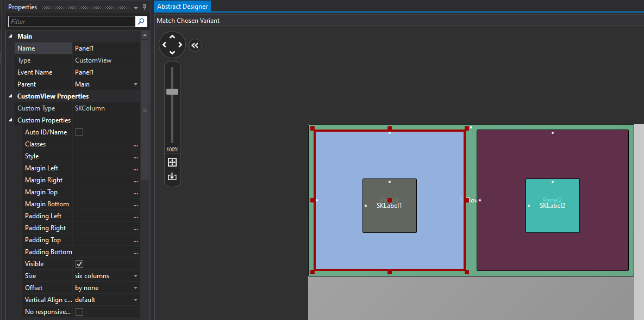Image resolution: width=644 pixels, height=320 pixels.
Task: Collapse the designer navigation controls
Action: point(195,45)
